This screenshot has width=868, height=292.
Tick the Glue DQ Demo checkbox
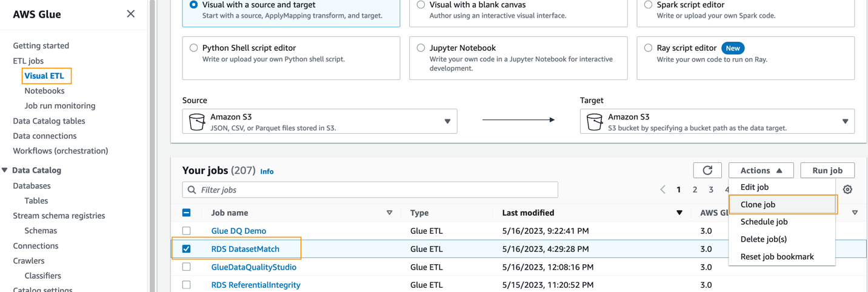187,231
